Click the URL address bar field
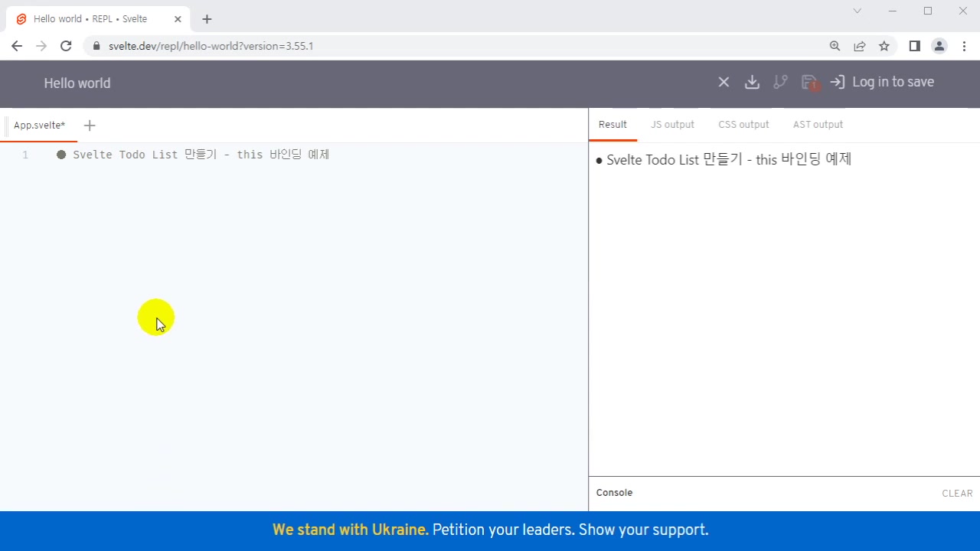 click(459, 46)
